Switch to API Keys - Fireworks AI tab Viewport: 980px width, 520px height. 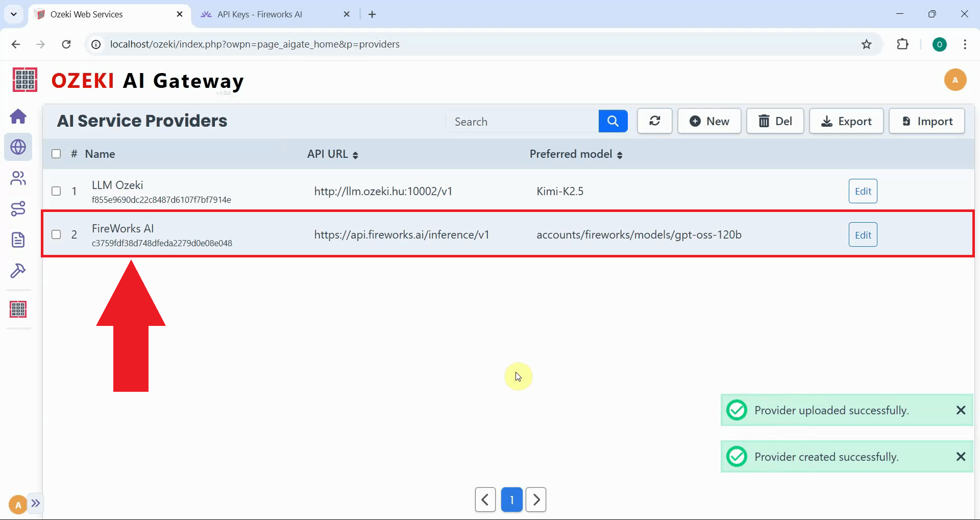click(x=259, y=14)
